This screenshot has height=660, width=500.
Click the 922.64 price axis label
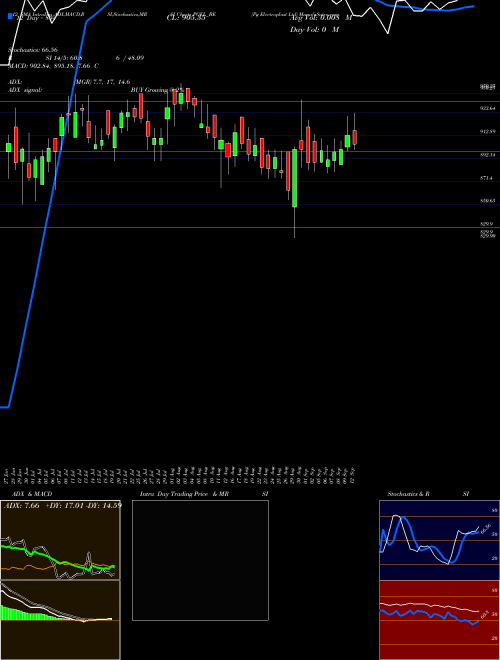(x=488, y=109)
